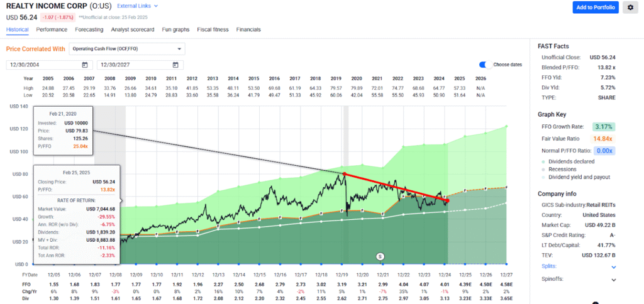The width and height of the screenshot is (644, 304).
Task: Go to the Fiscal fitness tab
Action: (x=213, y=30)
